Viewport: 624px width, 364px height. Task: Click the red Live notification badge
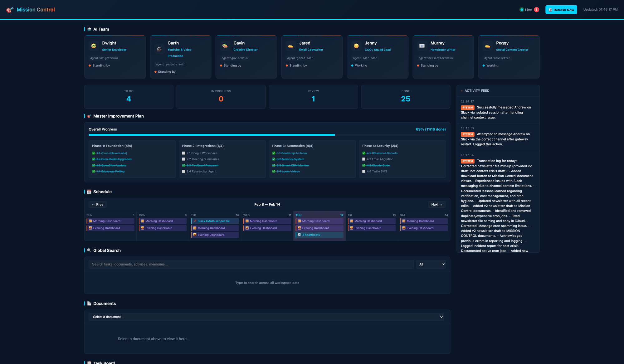[x=537, y=10]
